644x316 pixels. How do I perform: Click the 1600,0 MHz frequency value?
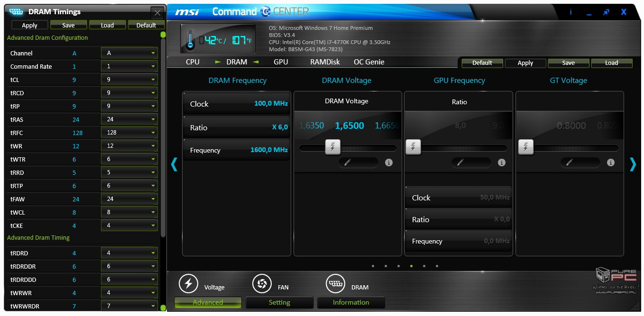pyautogui.click(x=269, y=150)
